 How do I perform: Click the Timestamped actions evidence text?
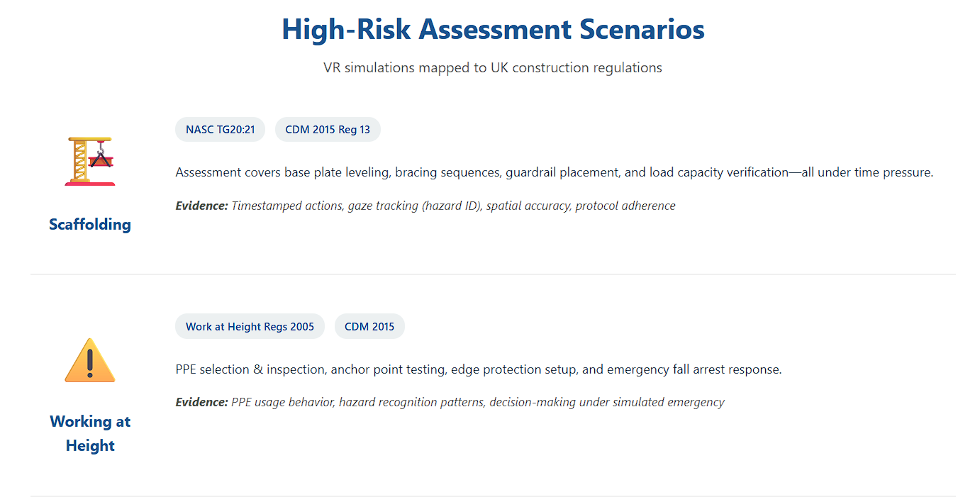(286, 206)
